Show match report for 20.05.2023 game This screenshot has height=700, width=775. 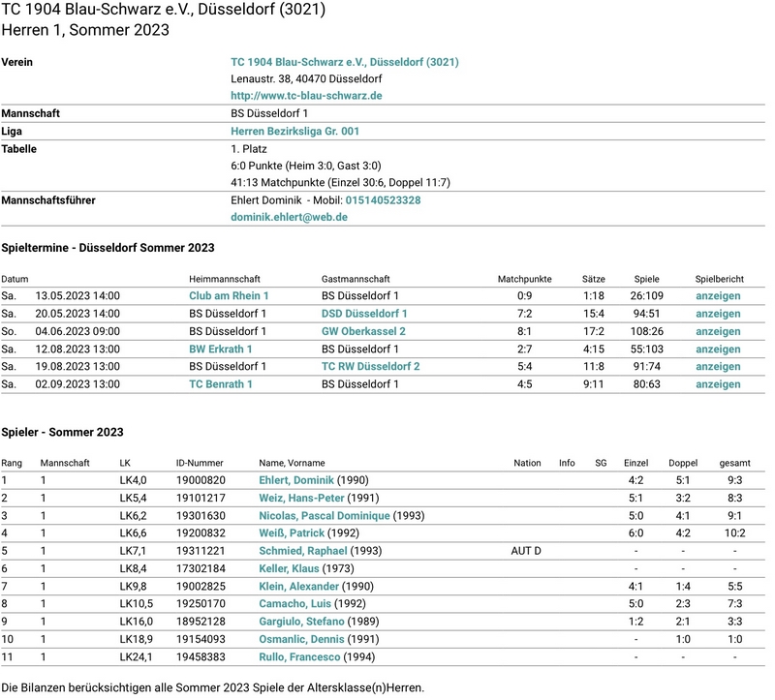pyautogui.click(x=718, y=314)
